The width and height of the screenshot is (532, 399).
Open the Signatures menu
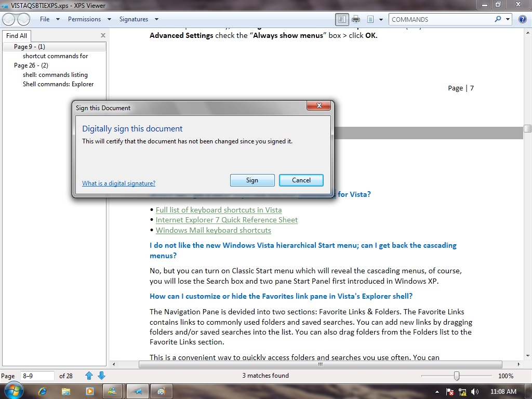pyautogui.click(x=134, y=19)
